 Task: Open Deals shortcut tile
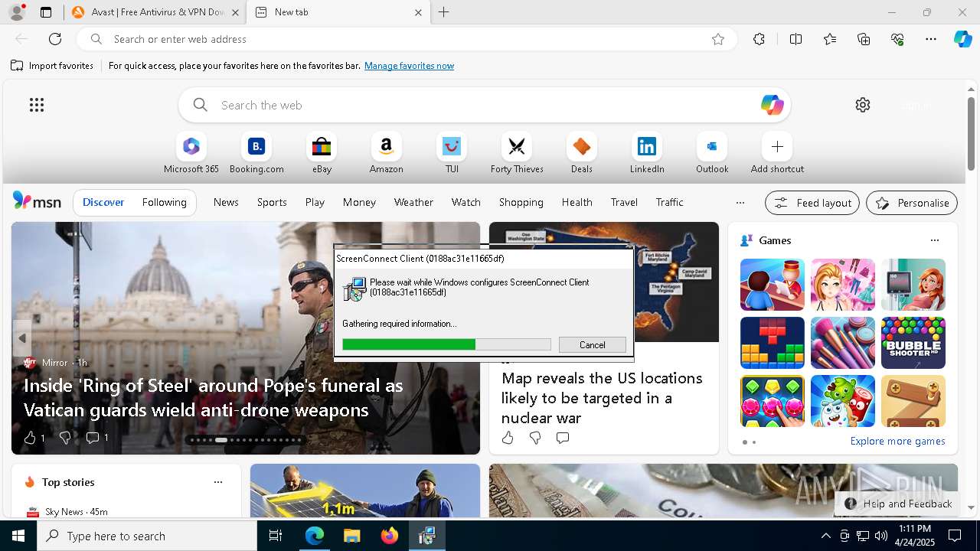coord(582,153)
